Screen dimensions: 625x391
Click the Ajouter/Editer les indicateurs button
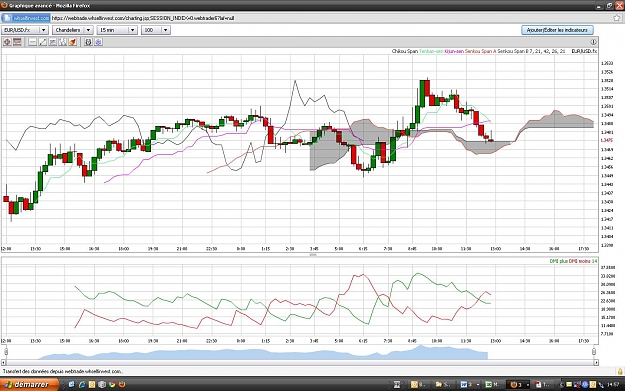(557, 30)
